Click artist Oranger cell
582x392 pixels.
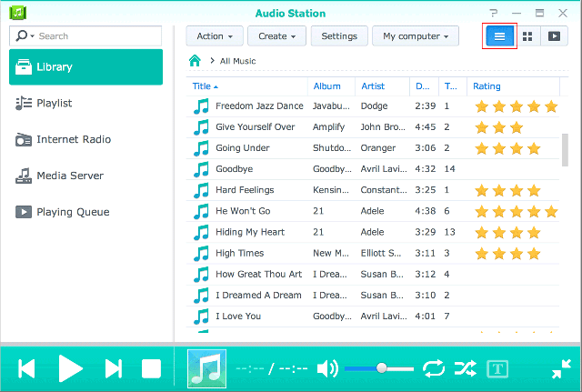[378, 148]
